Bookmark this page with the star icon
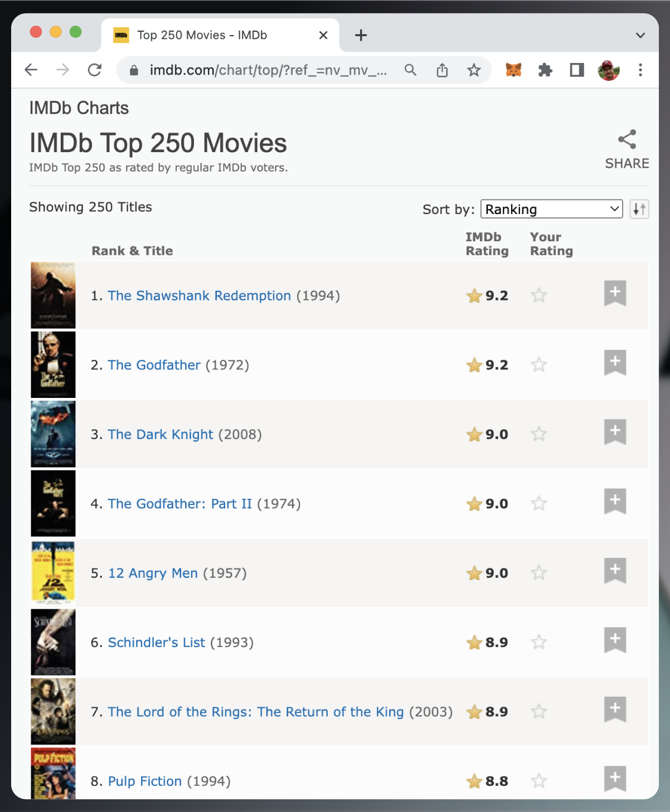 click(474, 70)
